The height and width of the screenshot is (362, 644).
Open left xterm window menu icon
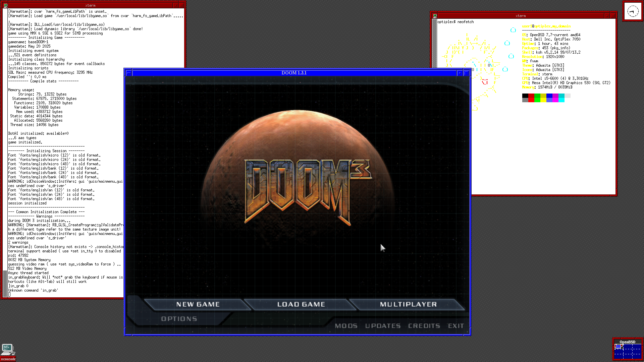[x=5, y=5]
